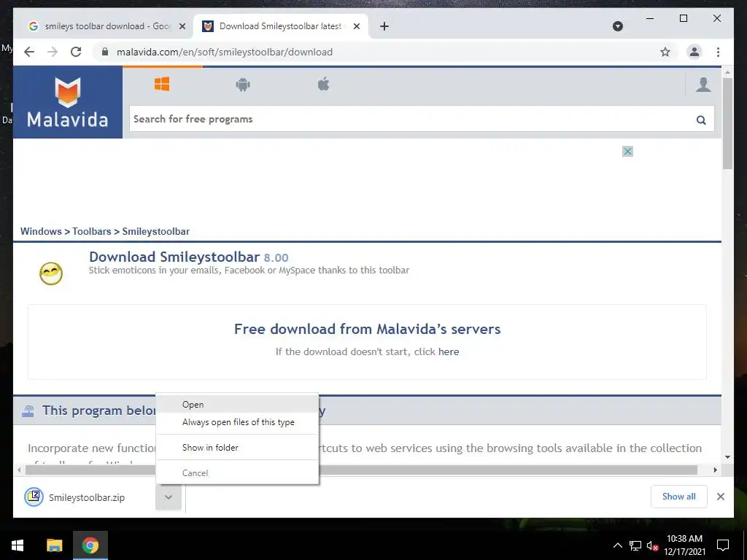Reload the current page
Viewport: 747px width, 560px height.
point(76,52)
